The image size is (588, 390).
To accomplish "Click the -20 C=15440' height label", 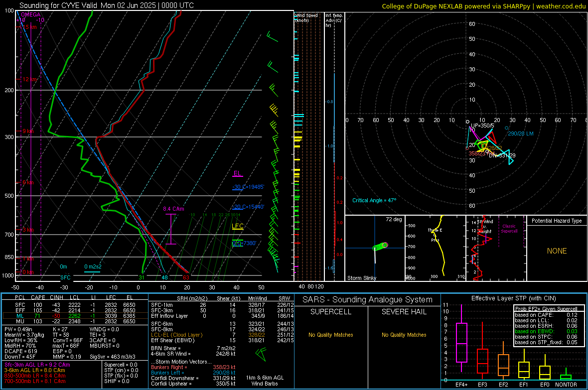I will 248,207.
